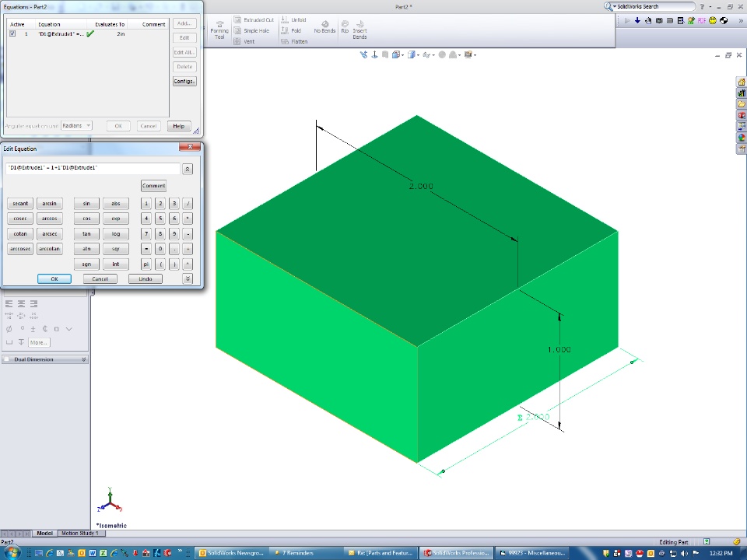Open the view orientation dropdown arrow

click(x=402, y=55)
